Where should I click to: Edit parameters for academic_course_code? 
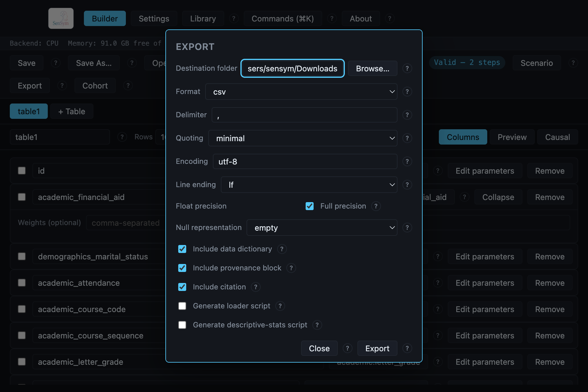[x=485, y=309]
